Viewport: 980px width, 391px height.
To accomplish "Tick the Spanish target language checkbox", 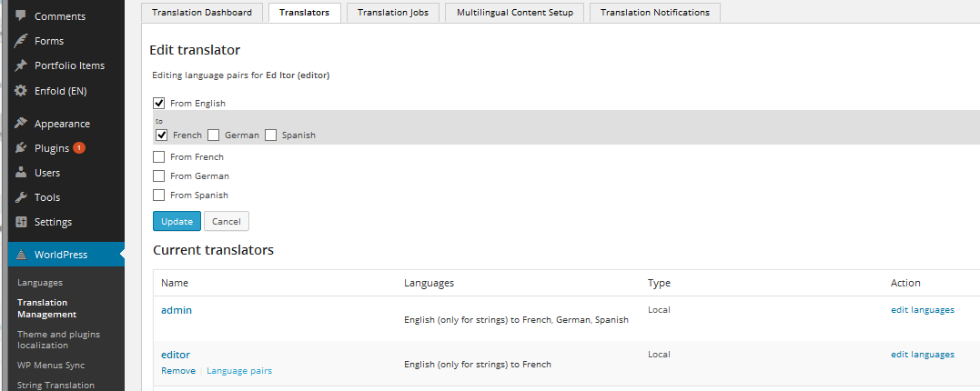I will tap(270, 135).
